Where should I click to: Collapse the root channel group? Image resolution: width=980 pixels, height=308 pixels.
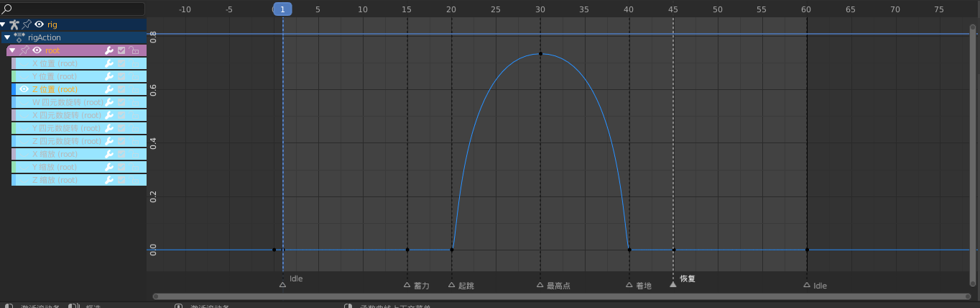click(12, 50)
